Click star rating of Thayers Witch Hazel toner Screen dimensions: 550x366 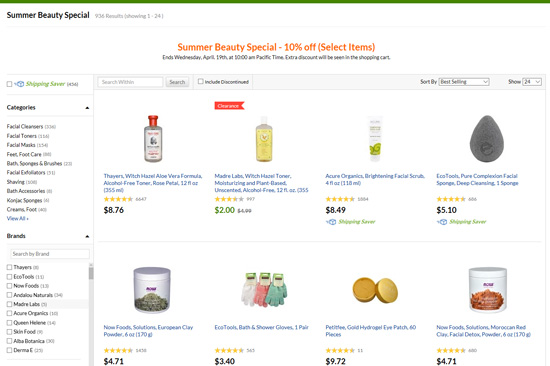118,199
